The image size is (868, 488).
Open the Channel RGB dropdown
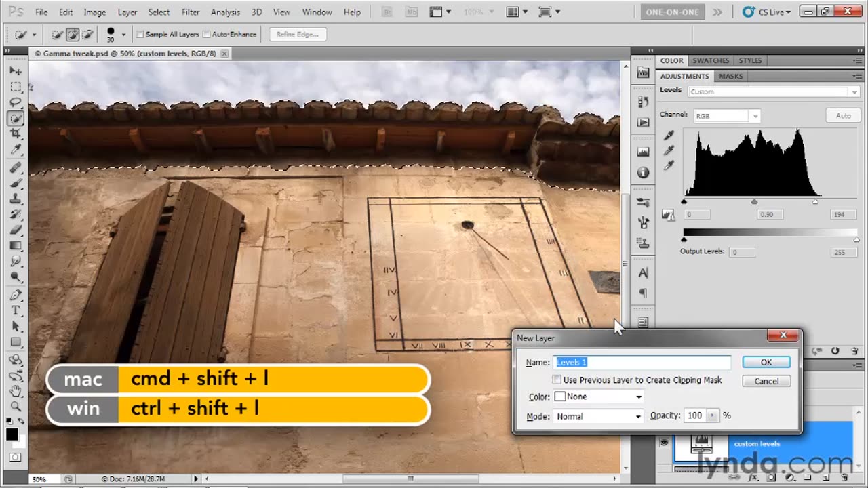(x=726, y=116)
